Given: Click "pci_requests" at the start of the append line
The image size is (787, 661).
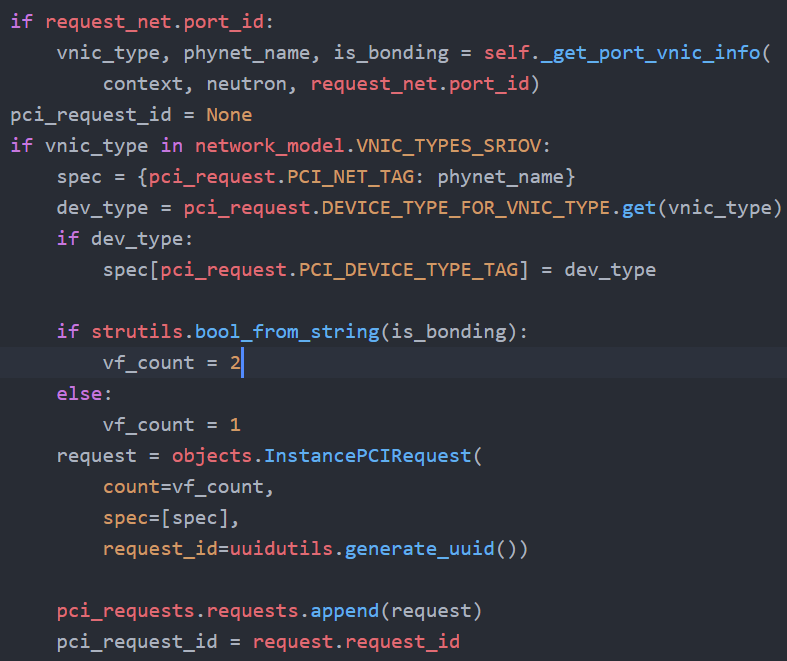Looking at the screenshot, I should 125,611.
